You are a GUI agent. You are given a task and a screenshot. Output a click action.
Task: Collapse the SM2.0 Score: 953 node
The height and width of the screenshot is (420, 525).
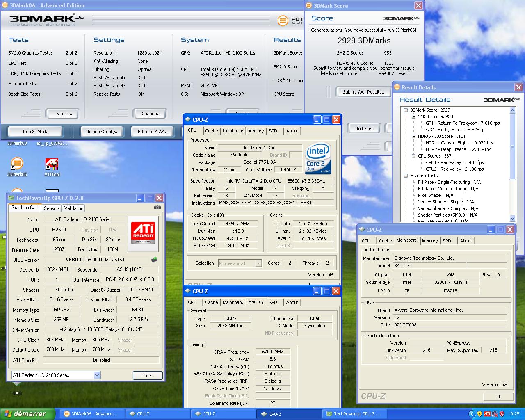coord(414,116)
